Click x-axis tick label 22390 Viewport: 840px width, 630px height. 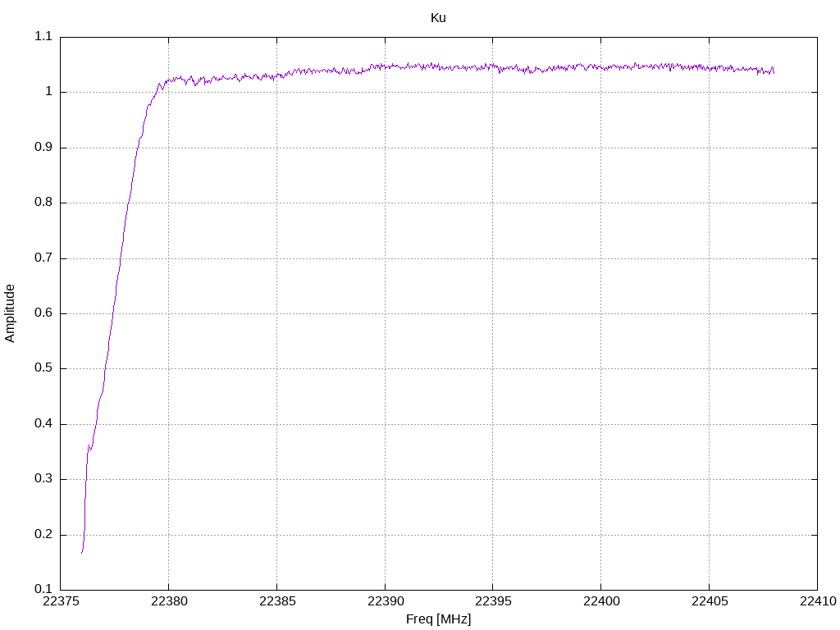tap(386, 601)
